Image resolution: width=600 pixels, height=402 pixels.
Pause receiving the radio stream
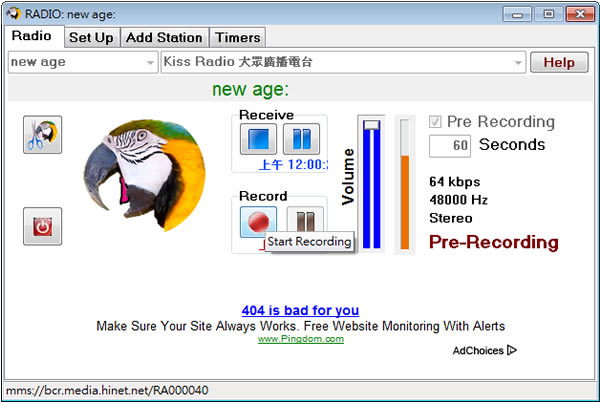click(304, 140)
